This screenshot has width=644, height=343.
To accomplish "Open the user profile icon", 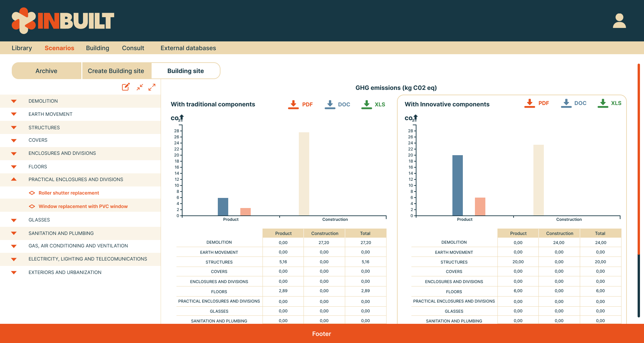I will pyautogui.click(x=619, y=21).
